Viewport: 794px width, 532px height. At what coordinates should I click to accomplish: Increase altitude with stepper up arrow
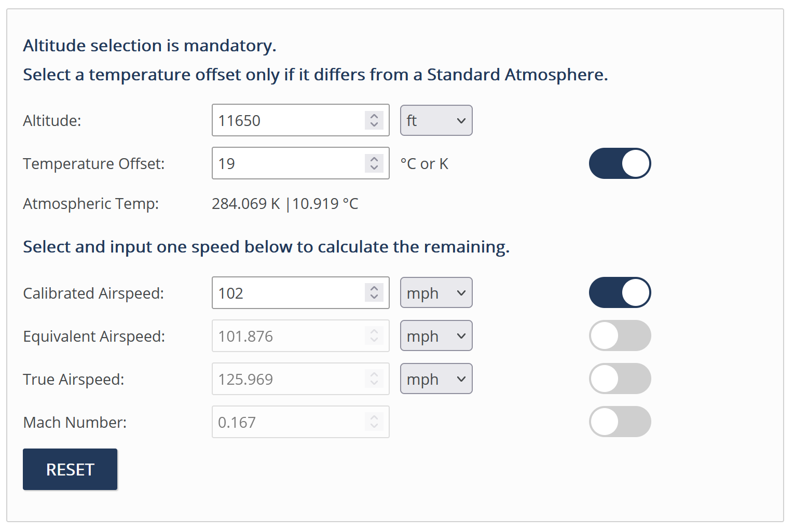(x=374, y=116)
